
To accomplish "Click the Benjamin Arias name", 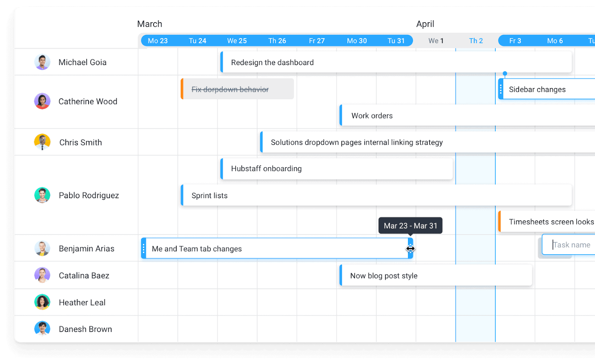I will tap(87, 248).
